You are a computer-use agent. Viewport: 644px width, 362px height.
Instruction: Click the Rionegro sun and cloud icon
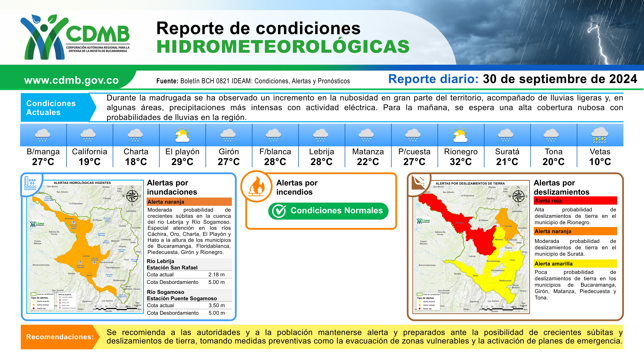point(460,135)
